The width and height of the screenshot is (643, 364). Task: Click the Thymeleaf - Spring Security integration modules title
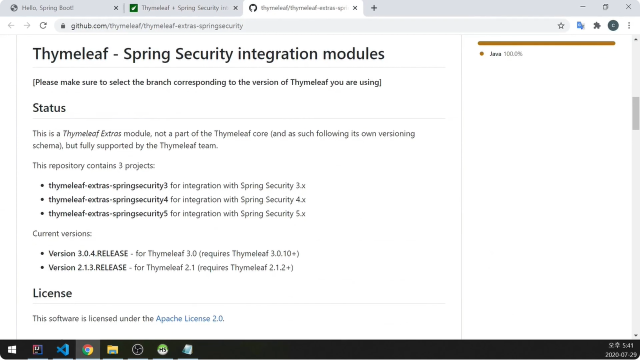pos(208,53)
